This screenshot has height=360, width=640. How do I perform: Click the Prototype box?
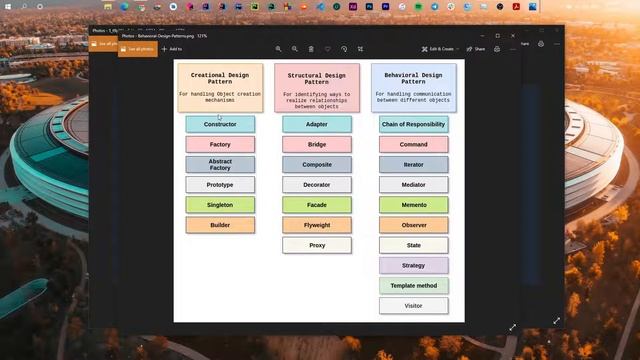[220, 184]
